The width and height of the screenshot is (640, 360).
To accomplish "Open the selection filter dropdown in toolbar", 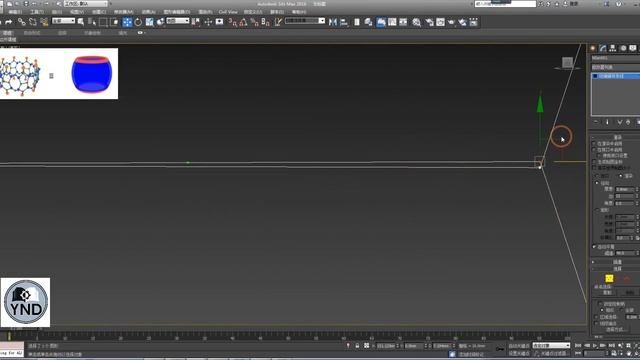I will click(63, 20).
